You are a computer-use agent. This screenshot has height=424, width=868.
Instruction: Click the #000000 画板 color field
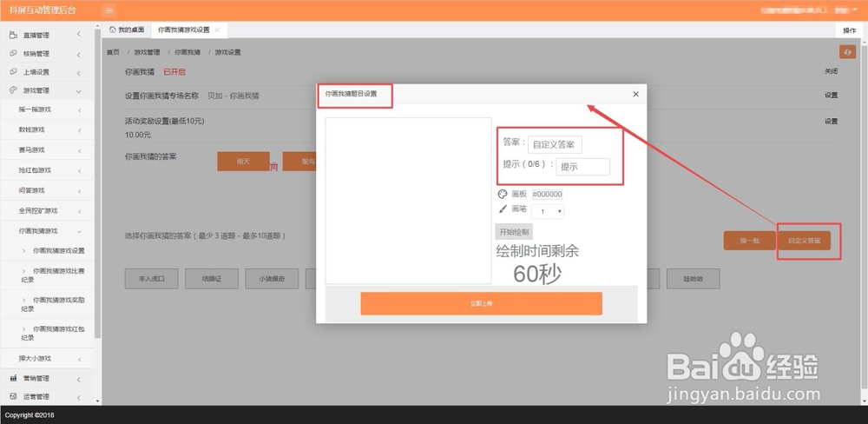(548, 194)
